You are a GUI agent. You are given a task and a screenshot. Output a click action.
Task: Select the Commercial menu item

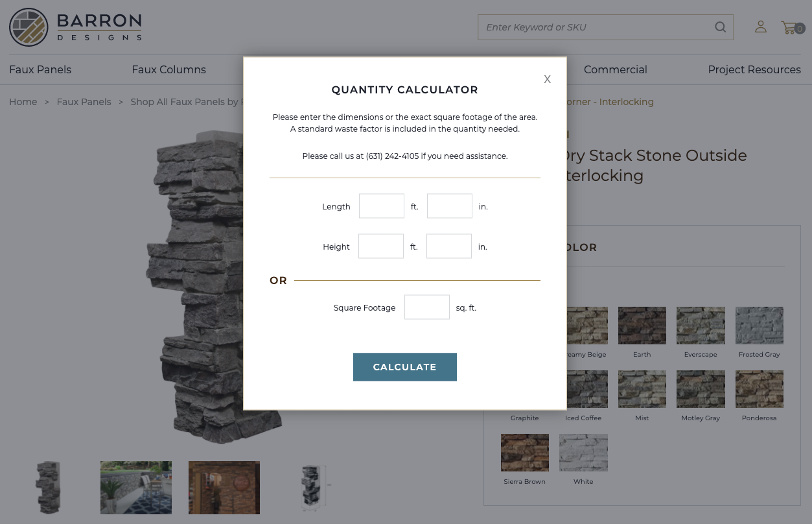point(615,69)
